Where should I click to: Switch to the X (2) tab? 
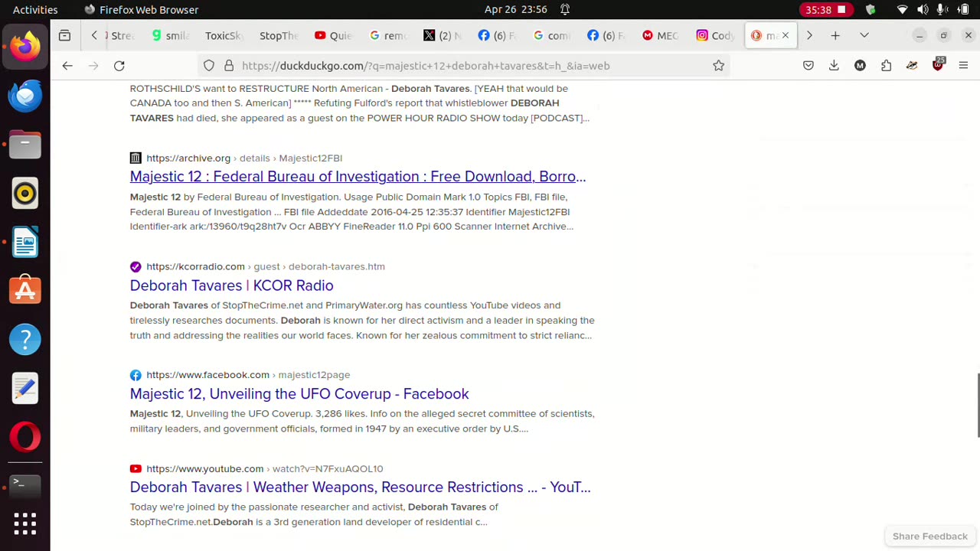pos(443,35)
